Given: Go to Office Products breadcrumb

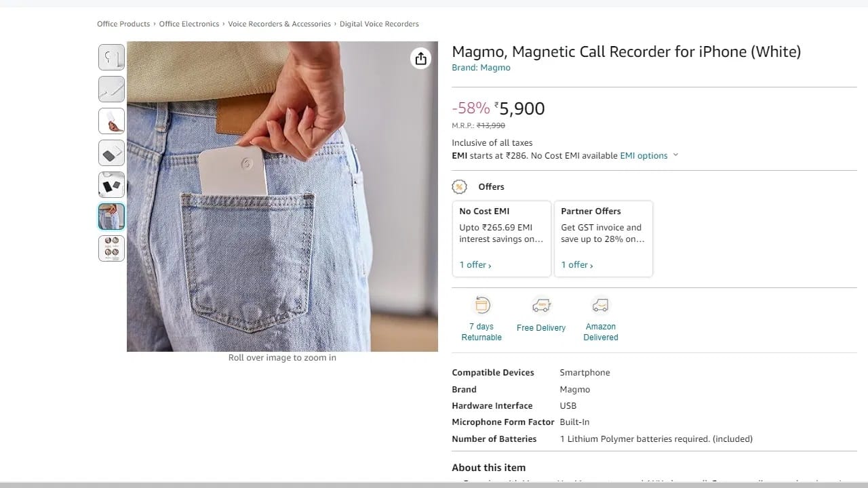Looking at the screenshot, I should (123, 24).
